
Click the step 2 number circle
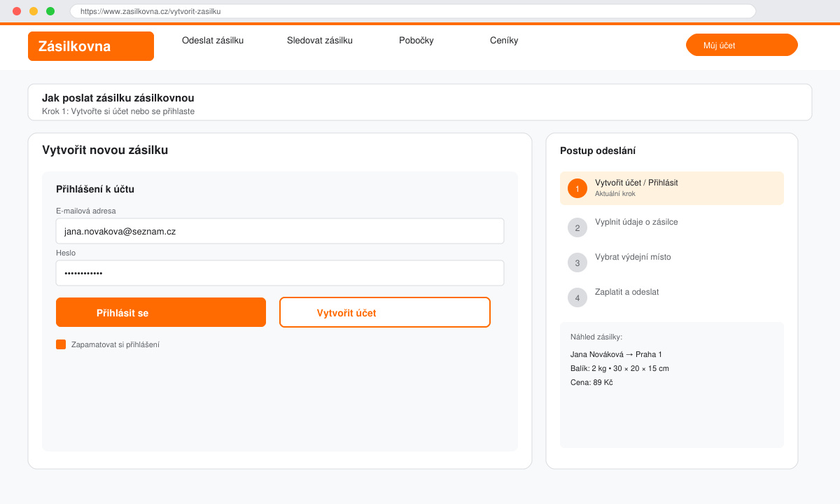point(577,227)
